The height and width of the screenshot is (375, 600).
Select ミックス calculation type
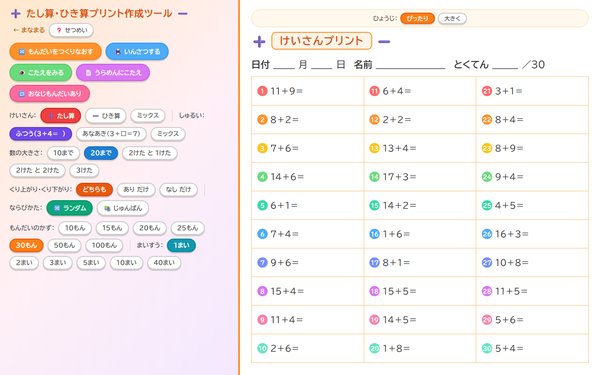[x=148, y=116]
